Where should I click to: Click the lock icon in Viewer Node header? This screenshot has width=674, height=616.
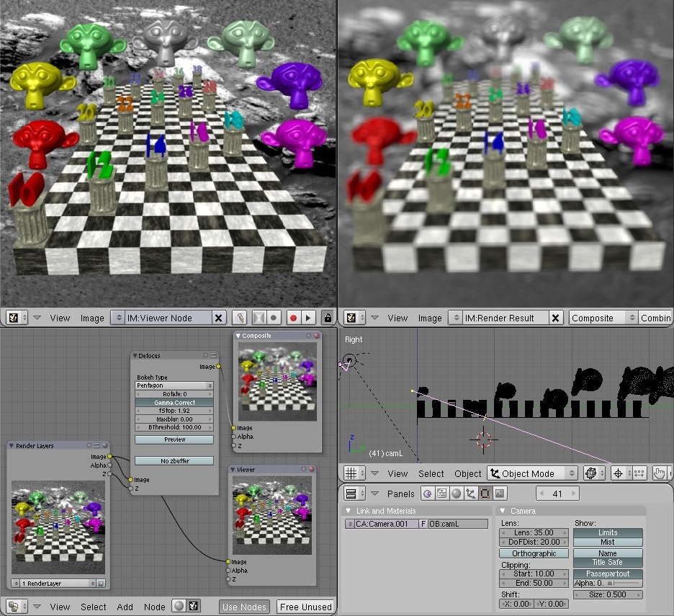328,318
